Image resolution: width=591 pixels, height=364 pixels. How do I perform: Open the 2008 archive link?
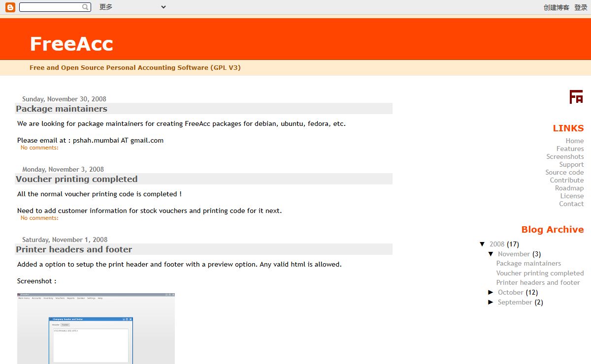coord(497,244)
